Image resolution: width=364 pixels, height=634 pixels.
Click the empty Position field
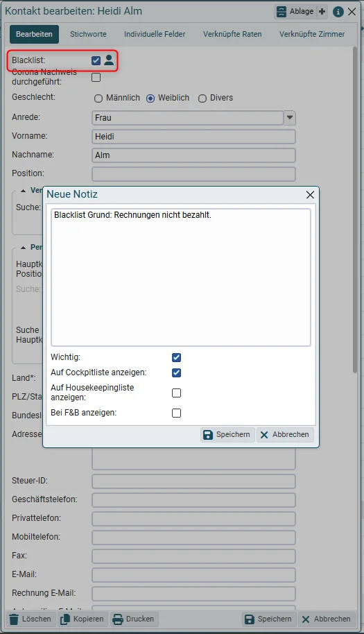[x=194, y=174]
